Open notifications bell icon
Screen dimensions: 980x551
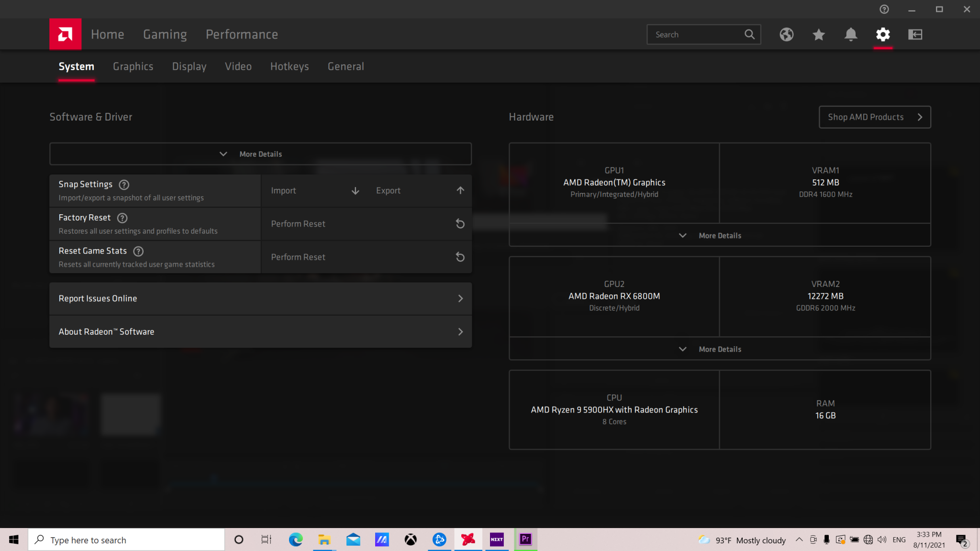coord(851,34)
